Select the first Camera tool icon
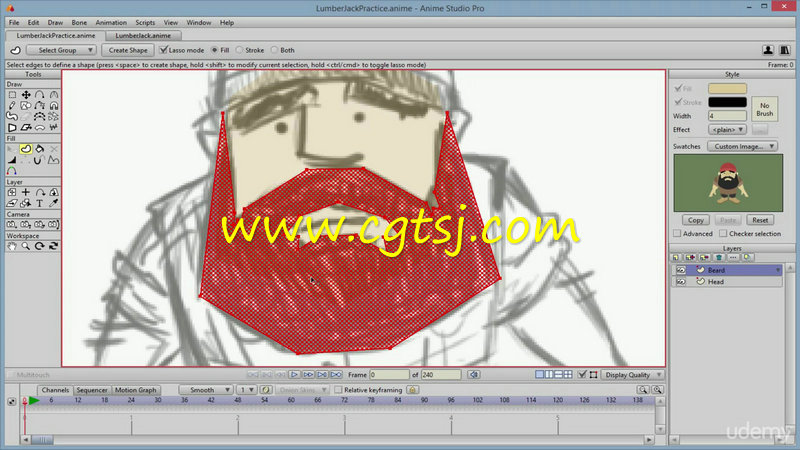 click(x=12, y=224)
